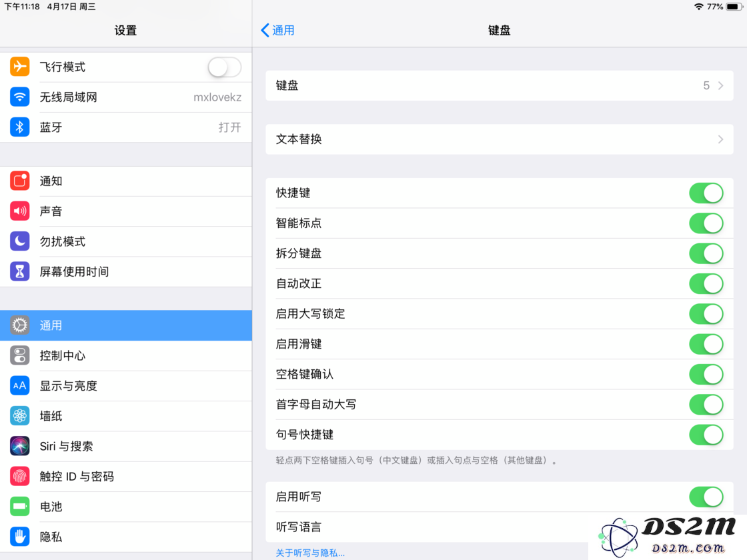Tap the battery status bar icon

pyautogui.click(x=734, y=7)
